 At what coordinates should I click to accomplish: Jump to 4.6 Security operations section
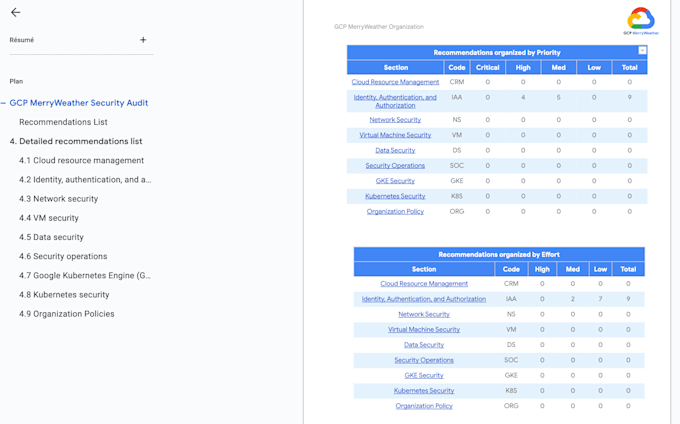point(63,256)
